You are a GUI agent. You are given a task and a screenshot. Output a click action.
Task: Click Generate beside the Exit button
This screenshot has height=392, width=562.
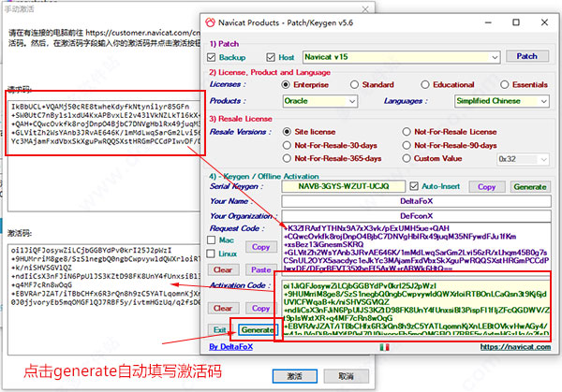point(257,329)
